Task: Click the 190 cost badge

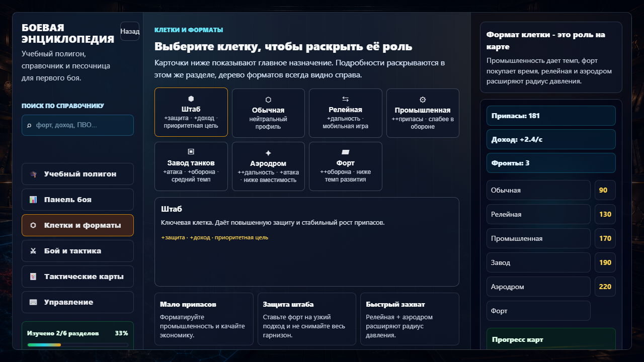Action: 605,262
